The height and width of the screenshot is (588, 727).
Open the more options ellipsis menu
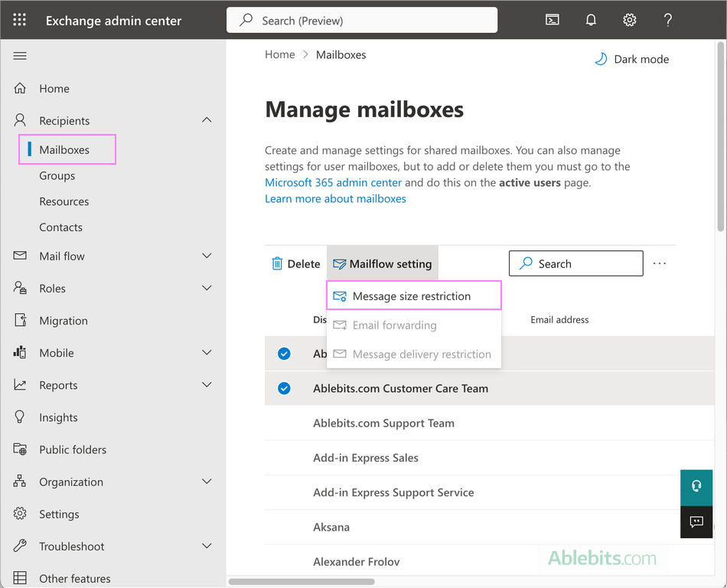point(660,263)
